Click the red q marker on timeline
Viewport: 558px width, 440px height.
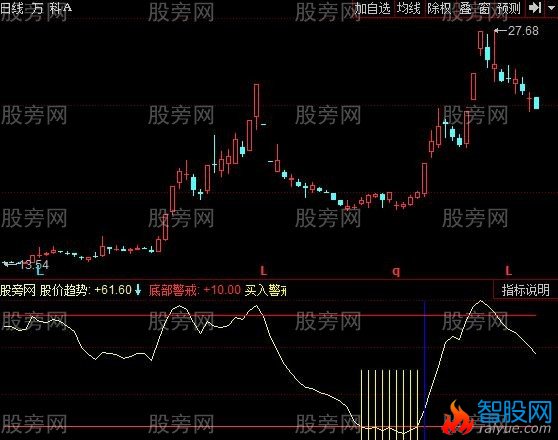[x=396, y=272]
